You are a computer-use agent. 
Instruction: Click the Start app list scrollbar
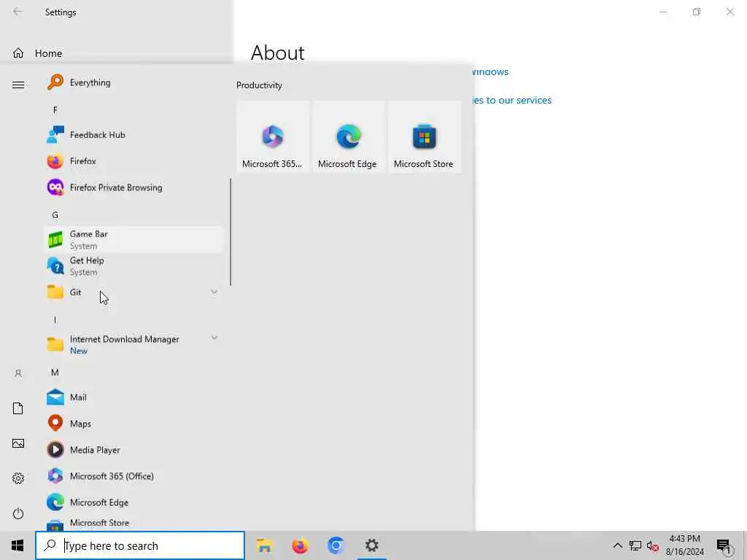(x=231, y=233)
